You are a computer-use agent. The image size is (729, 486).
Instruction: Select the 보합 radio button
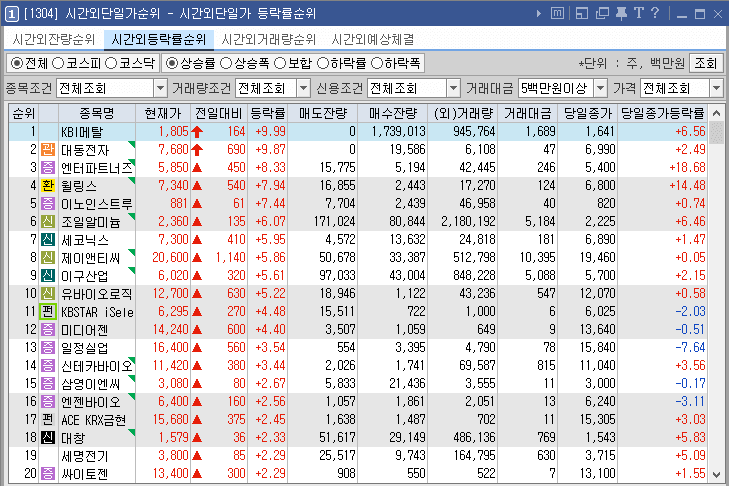(x=279, y=63)
